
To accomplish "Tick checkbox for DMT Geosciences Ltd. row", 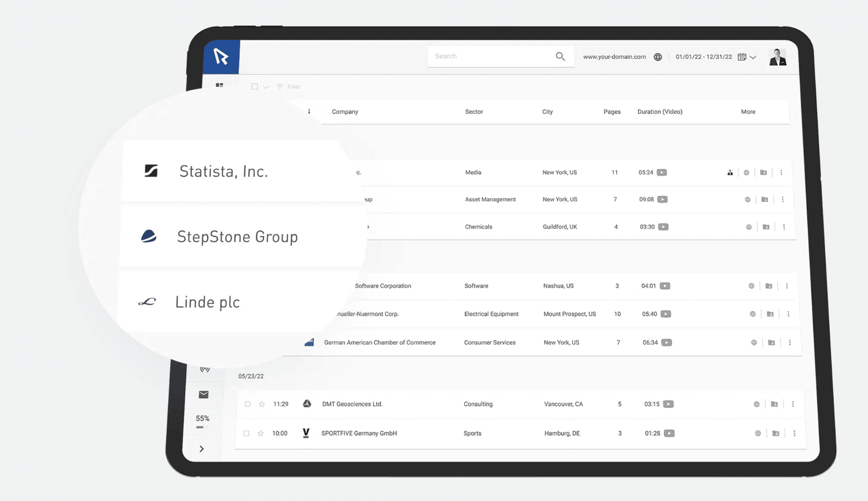I will pos(248,404).
